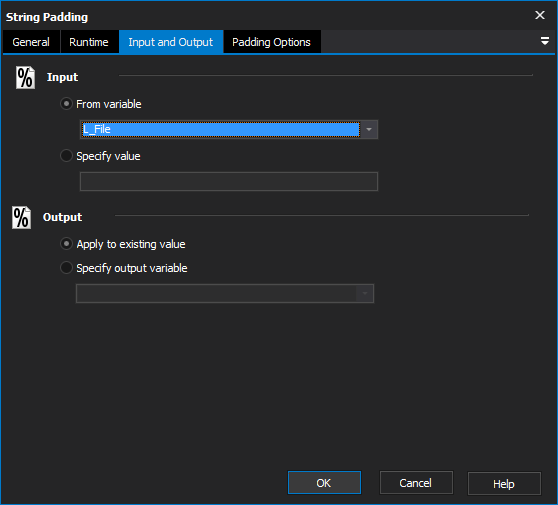Click the Cancel button

416,483
